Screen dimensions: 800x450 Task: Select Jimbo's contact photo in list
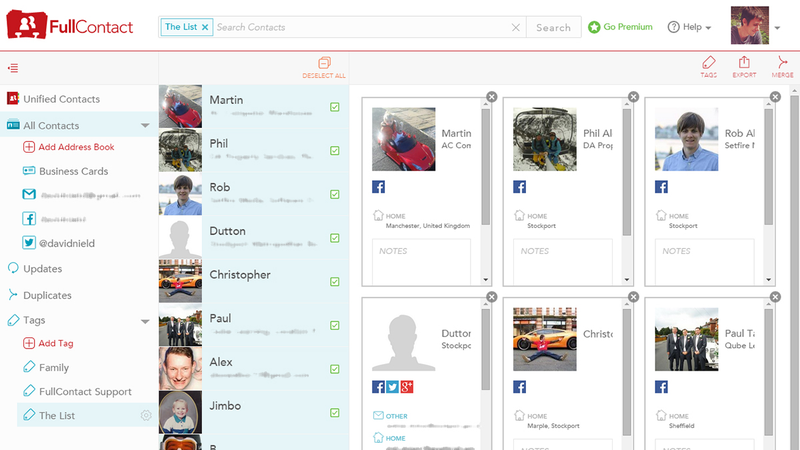[180, 412]
